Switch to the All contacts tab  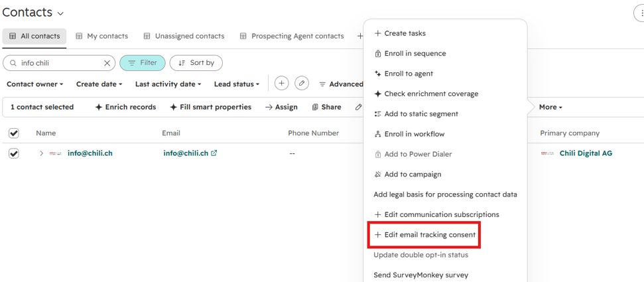[34, 36]
